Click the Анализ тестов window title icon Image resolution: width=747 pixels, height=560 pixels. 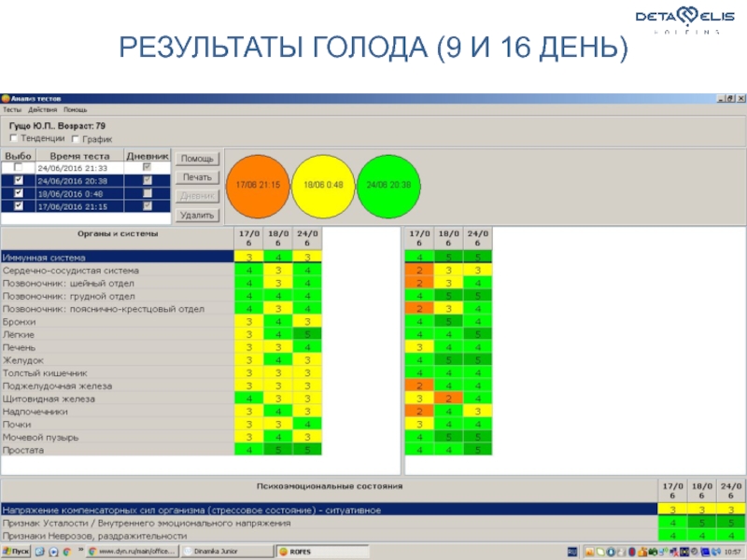pyautogui.click(x=6, y=99)
